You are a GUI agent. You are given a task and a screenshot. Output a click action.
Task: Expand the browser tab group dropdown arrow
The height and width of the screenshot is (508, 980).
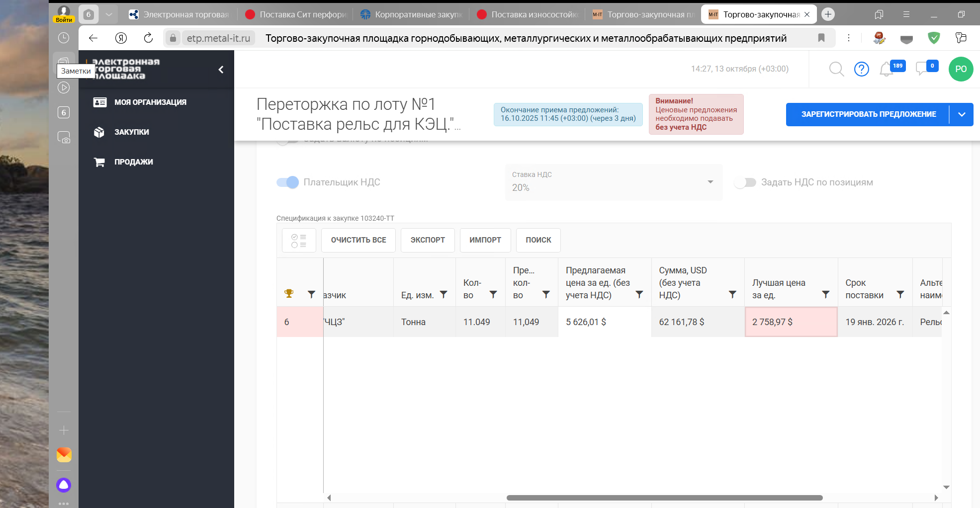click(x=109, y=14)
